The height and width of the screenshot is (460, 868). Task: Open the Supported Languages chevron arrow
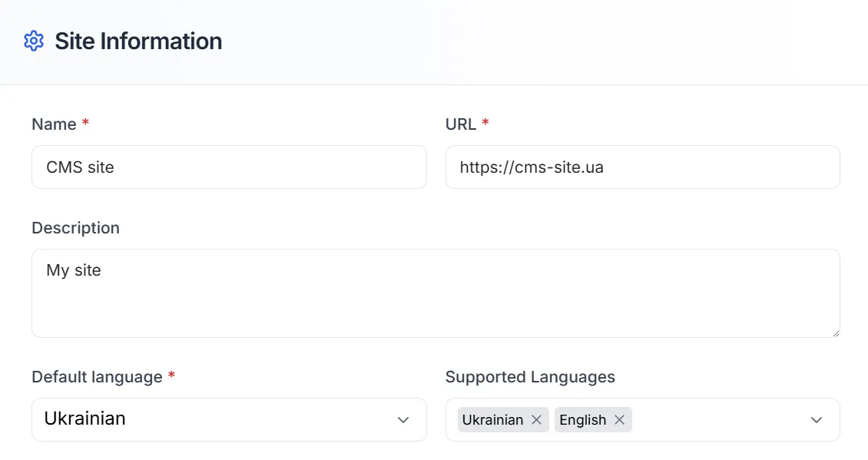click(816, 420)
